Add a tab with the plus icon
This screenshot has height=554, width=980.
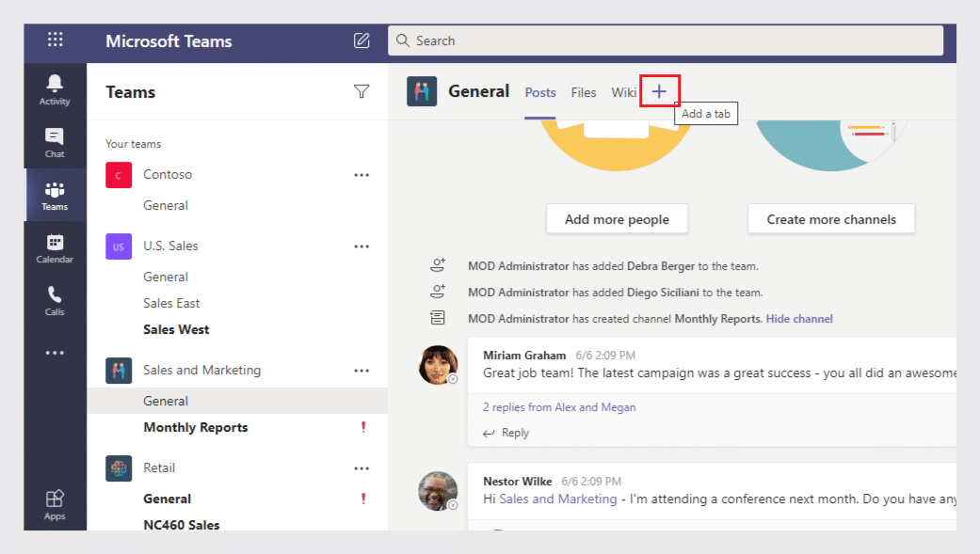[659, 92]
